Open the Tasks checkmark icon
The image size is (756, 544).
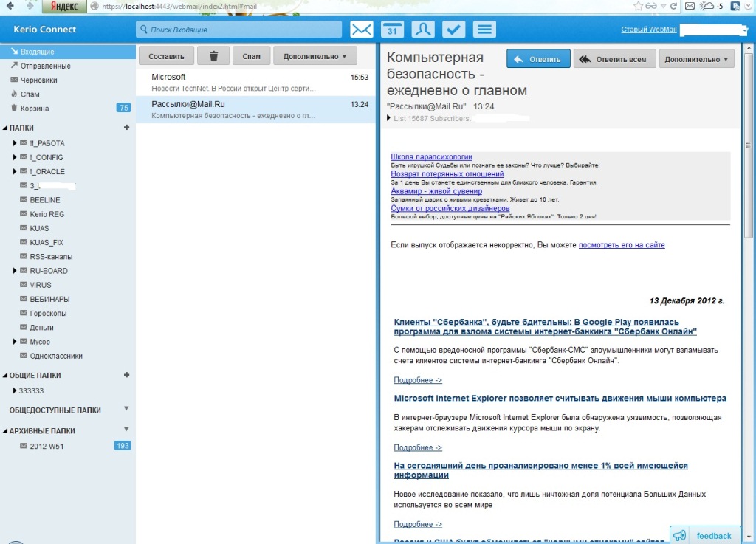tap(453, 30)
